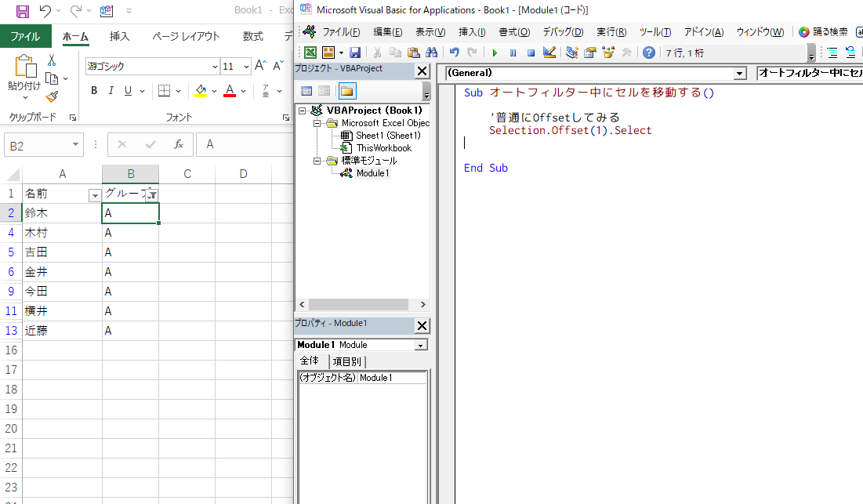Click the Undo arrow in VBA toolbar
Screen dimensions: 863x504
(x=454, y=53)
